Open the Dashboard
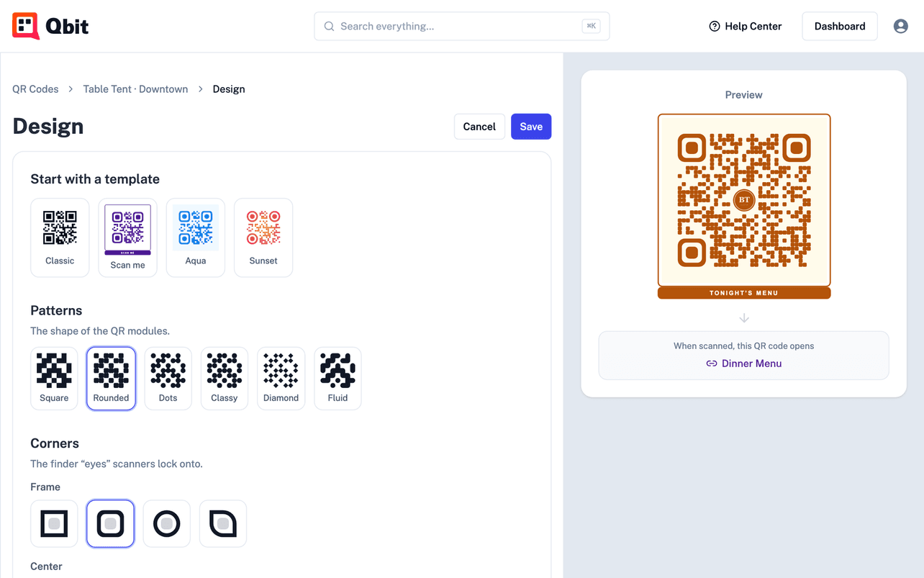This screenshot has height=578, width=924. 840,26
